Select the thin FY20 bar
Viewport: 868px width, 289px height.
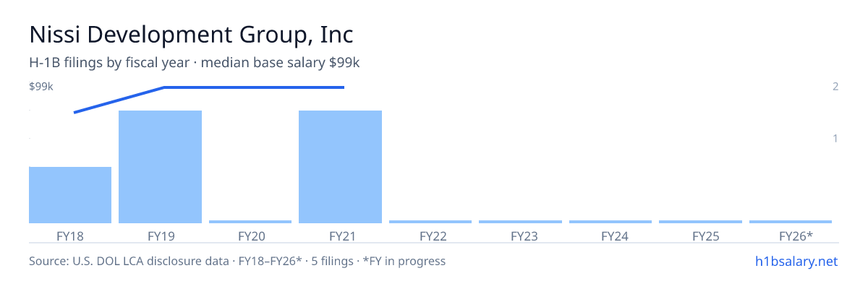pos(250,222)
